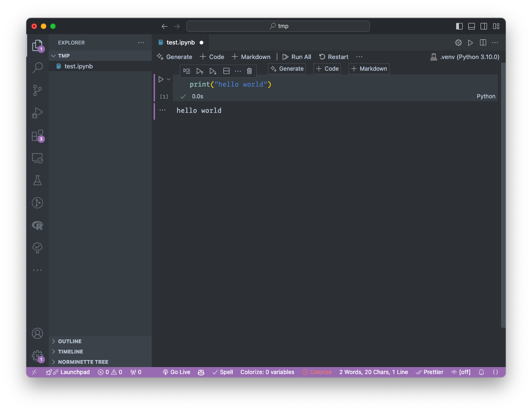This screenshot has height=412, width=532.
Task: Open the Remote Explorer view
Action: pos(37,158)
